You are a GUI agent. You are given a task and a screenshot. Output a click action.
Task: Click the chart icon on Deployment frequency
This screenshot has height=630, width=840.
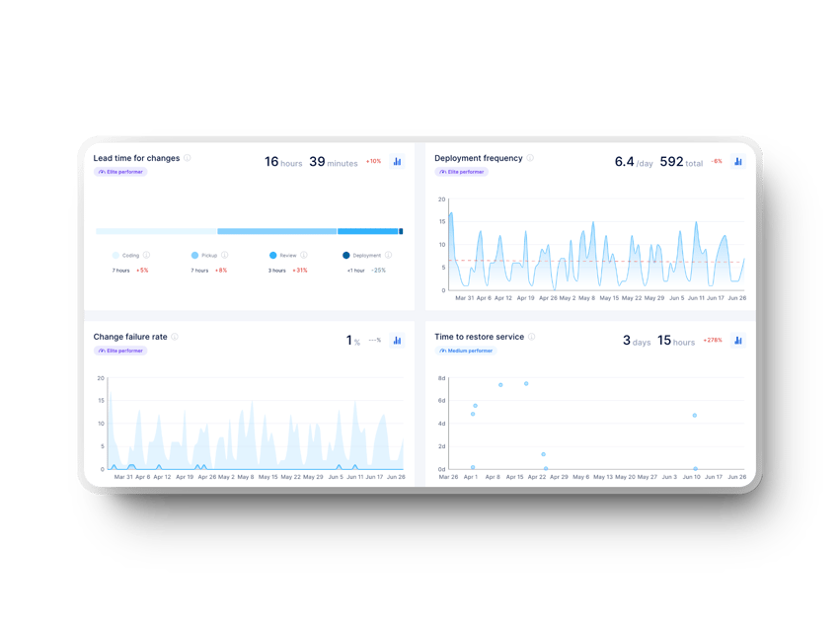[740, 161]
